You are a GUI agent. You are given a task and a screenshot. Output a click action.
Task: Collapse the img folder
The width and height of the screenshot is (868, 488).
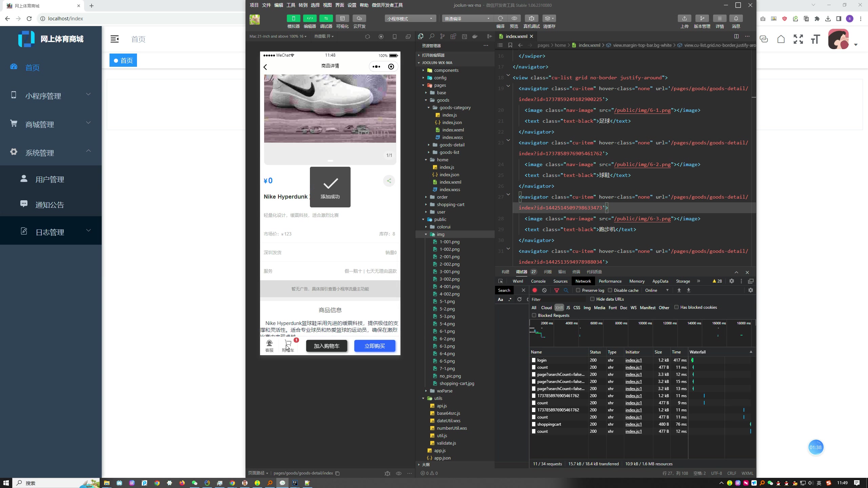pos(440,234)
